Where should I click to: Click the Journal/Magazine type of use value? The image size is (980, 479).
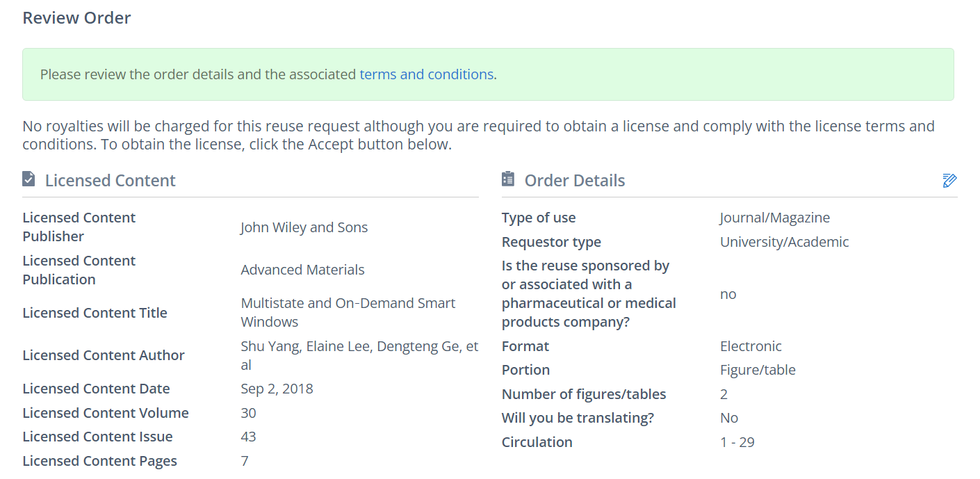774,218
